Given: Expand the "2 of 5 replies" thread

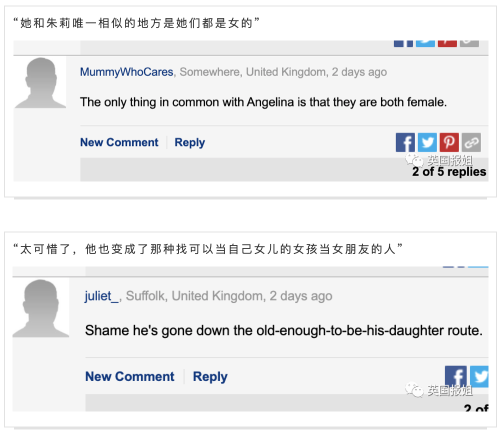Looking at the screenshot, I should tap(449, 172).
